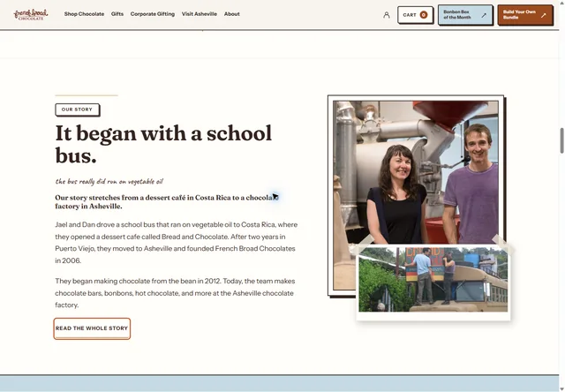Open the Corporate Gifting menu
This screenshot has height=392, width=565.
(153, 14)
